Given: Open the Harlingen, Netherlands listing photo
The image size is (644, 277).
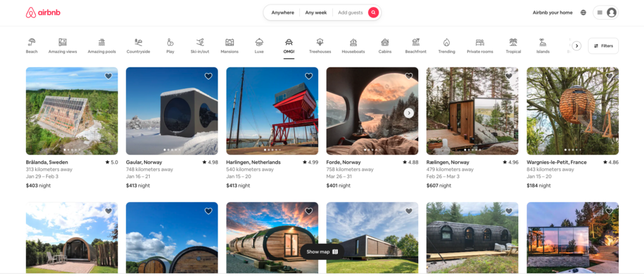Looking at the screenshot, I should 272,111.
